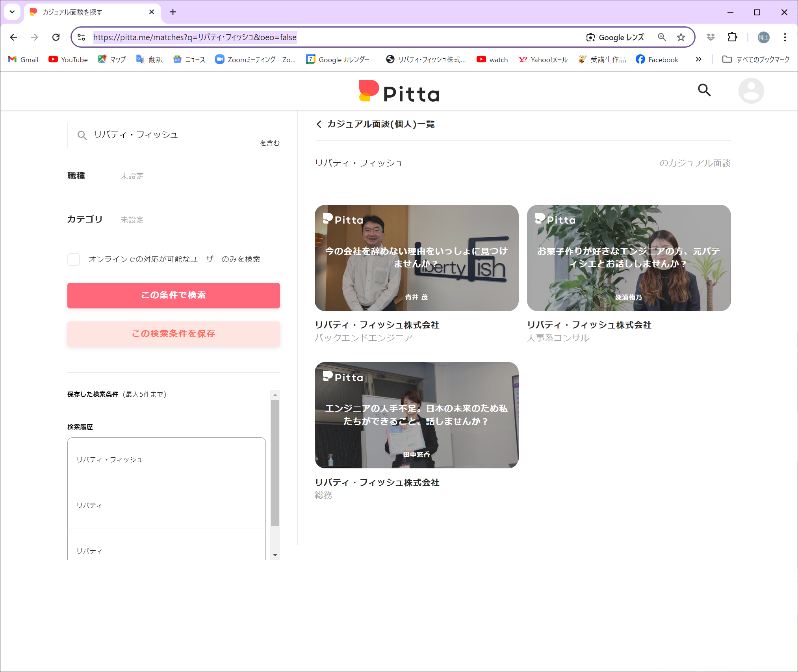Open 深浦侑乃 interview card thumbnail
The image size is (798, 672).
point(629,258)
